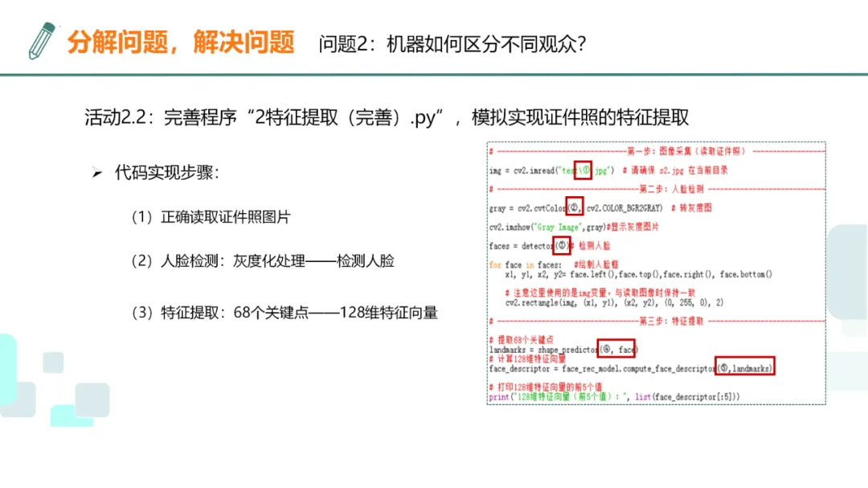Click the print("128维特征向量 code line
Viewport: 868px width, 488px height.
(614, 396)
